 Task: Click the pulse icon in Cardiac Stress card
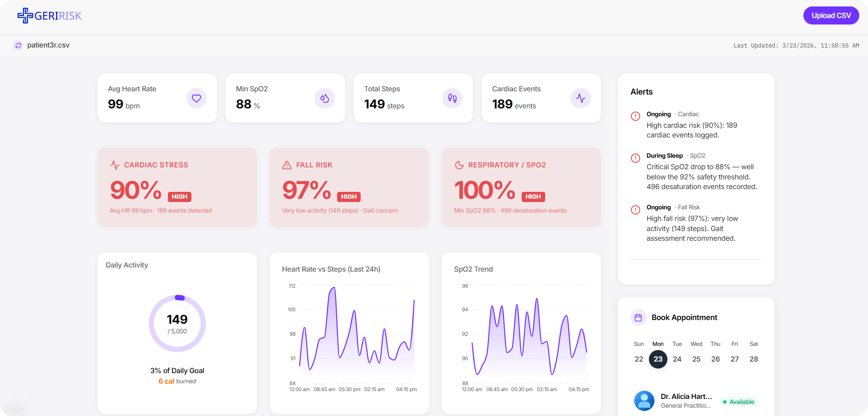coord(115,165)
